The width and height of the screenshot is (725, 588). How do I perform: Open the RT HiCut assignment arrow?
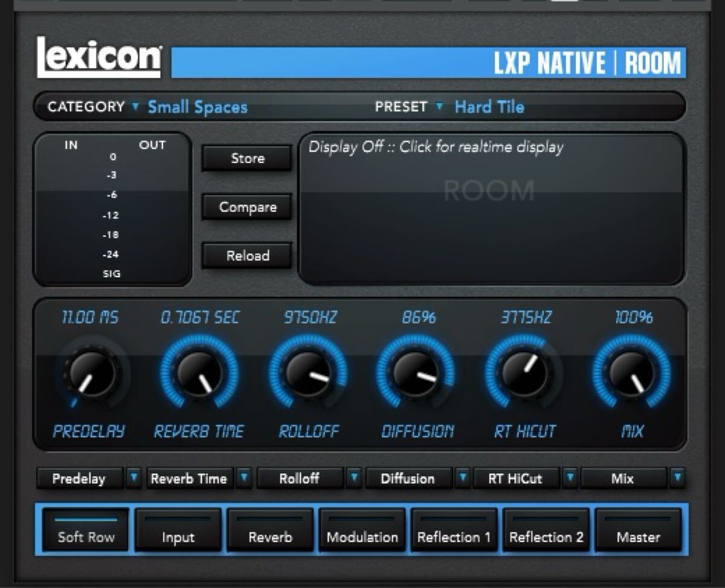pyautogui.click(x=570, y=478)
